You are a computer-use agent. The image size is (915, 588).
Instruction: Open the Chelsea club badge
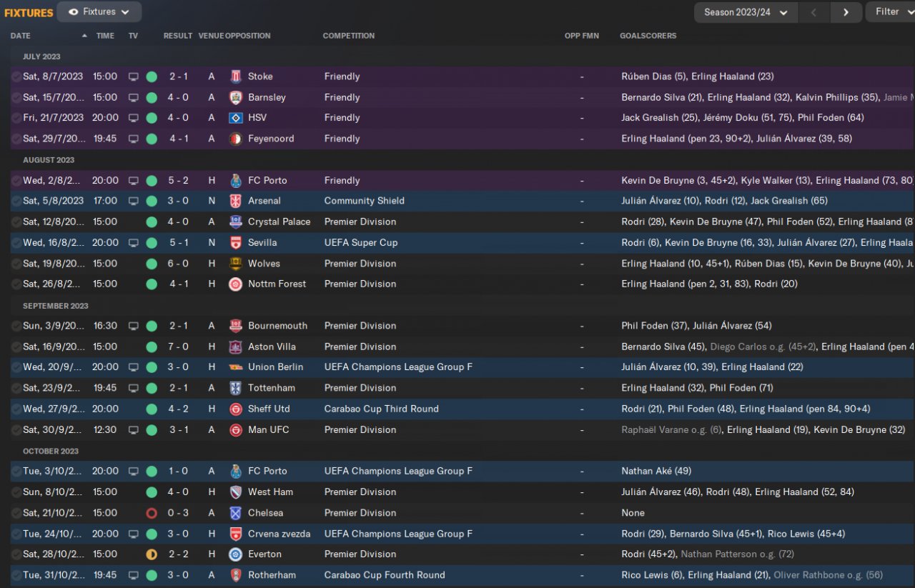236,513
